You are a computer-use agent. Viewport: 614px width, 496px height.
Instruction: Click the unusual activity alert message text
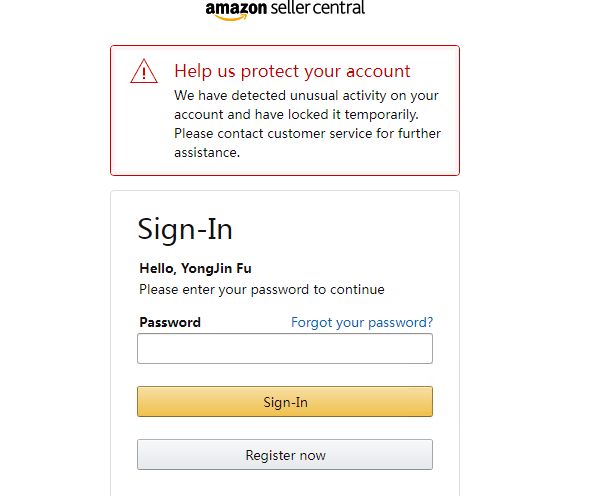click(307, 124)
